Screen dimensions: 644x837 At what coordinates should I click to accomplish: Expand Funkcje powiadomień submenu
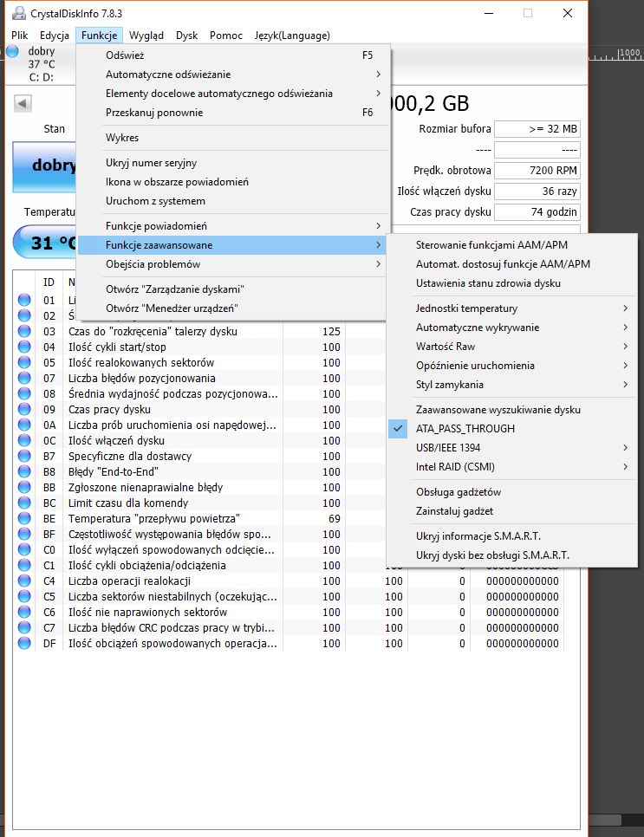point(231,226)
